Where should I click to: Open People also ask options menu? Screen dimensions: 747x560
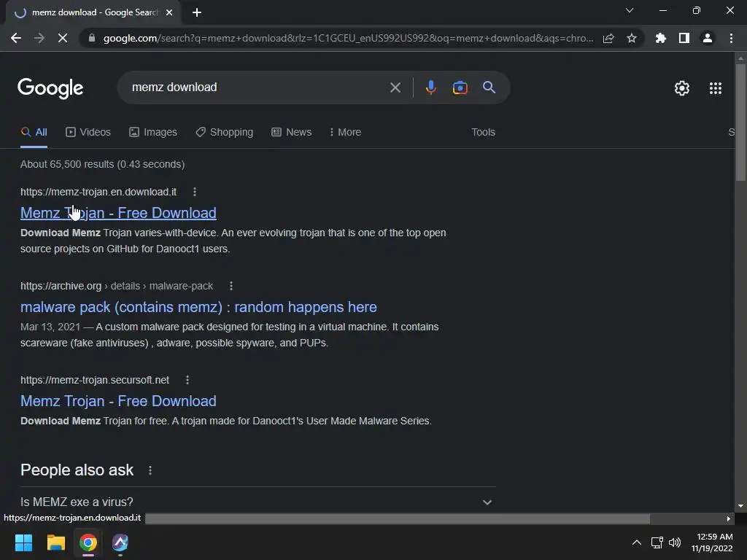pyautogui.click(x=150, y=470)
